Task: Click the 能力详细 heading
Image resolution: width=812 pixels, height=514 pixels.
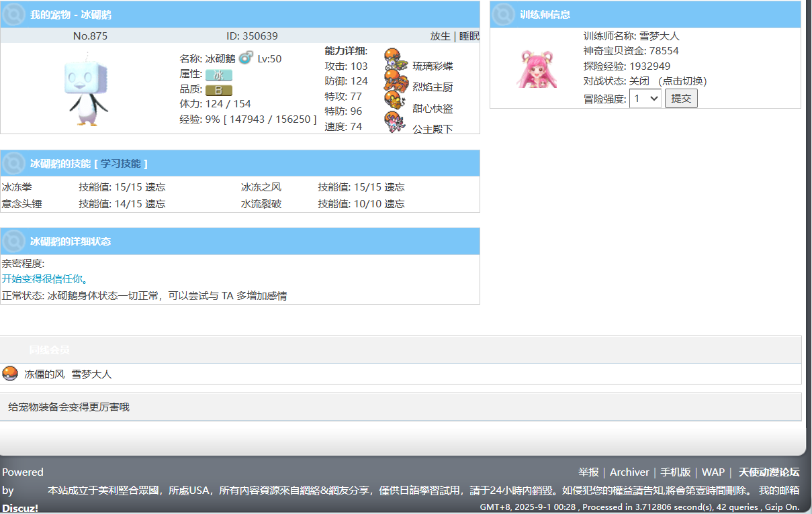Action: click(346, 51)
